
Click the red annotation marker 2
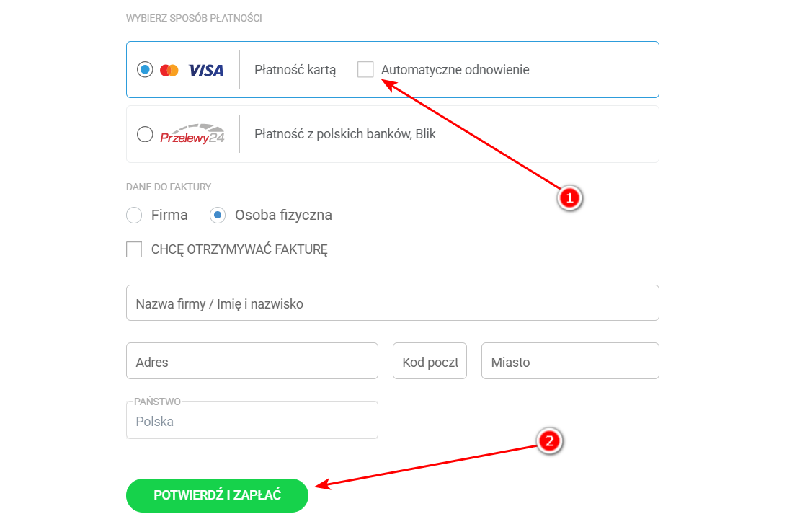point(549,441)
